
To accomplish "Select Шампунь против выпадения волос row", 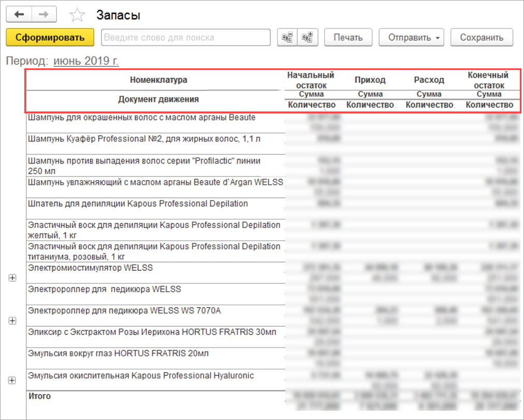I will [x=156, y=165].
